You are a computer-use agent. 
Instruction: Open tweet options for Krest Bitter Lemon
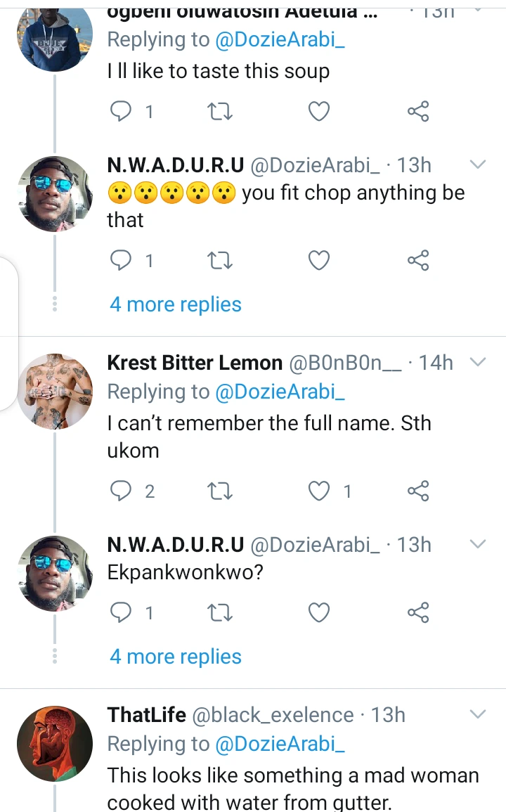coord(477,363)
